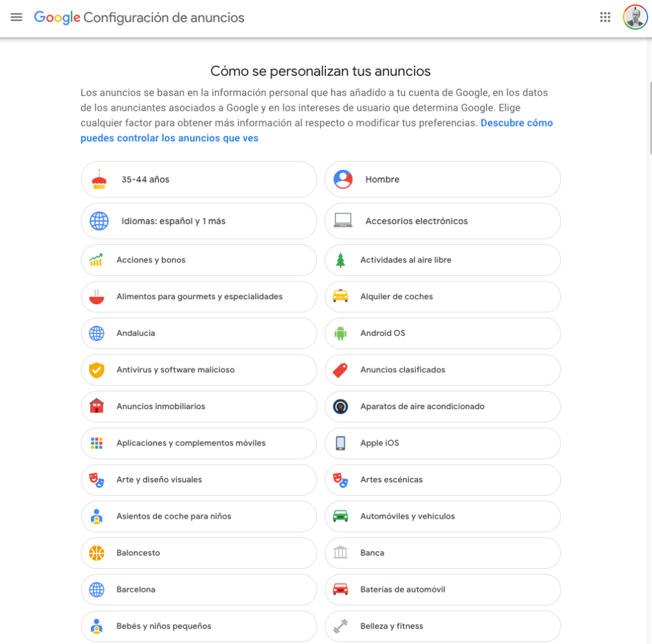Choose the Andalucía location factor
The height and width of the screenshot is (644, 652).
coord(199,333)
